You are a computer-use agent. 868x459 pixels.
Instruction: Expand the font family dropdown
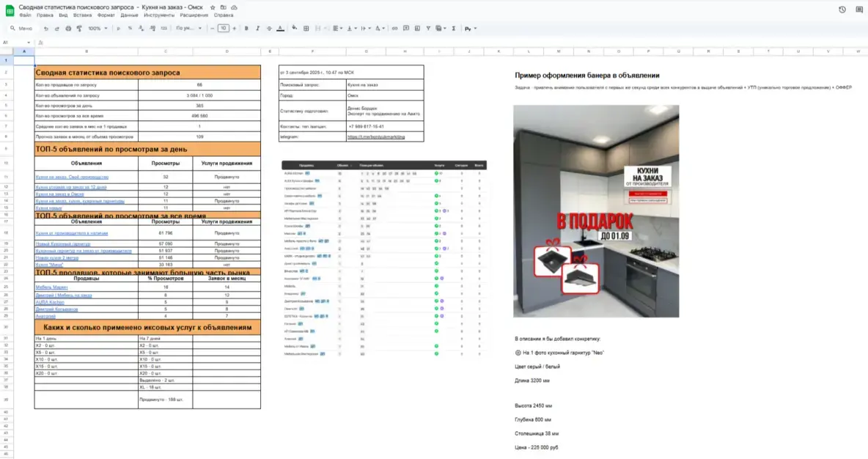[x=189, y=29]
